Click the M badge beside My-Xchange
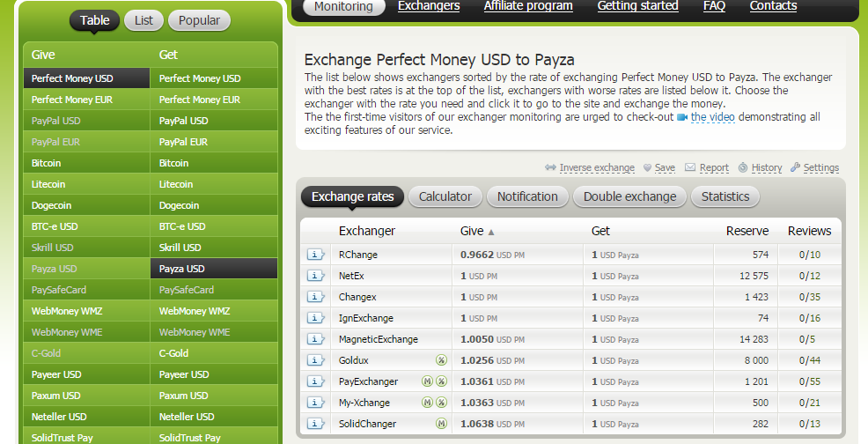Viewport: 868px width, 444px height. (427, 403)
